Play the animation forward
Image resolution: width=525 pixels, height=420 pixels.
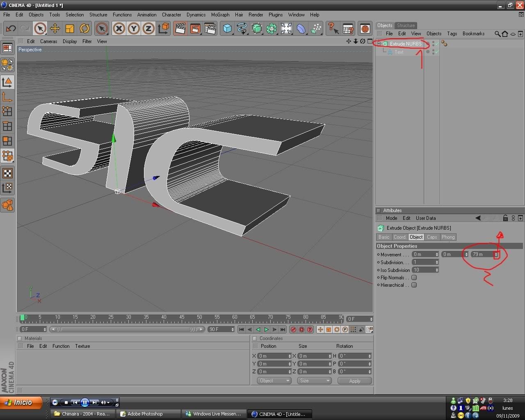267,329
